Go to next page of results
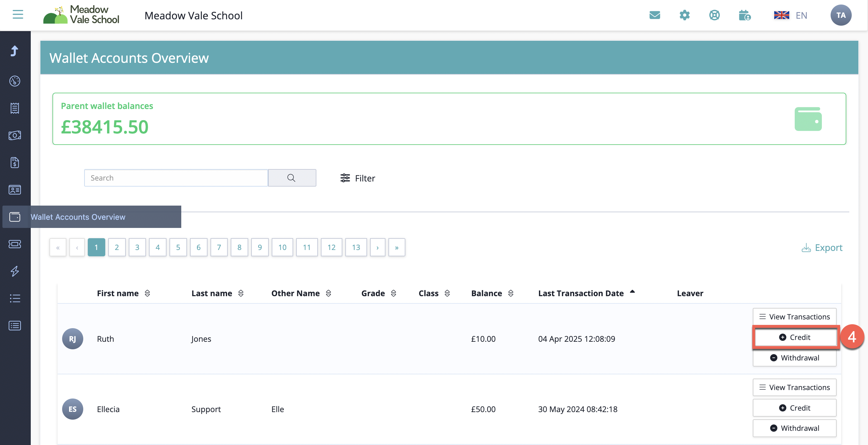 coord(378,247)
